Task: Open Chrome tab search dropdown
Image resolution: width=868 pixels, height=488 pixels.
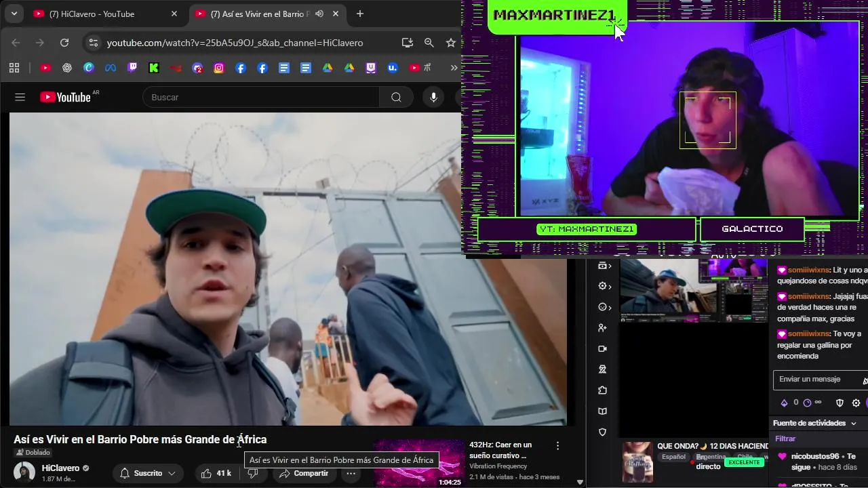Action: (x=14, y=14)
